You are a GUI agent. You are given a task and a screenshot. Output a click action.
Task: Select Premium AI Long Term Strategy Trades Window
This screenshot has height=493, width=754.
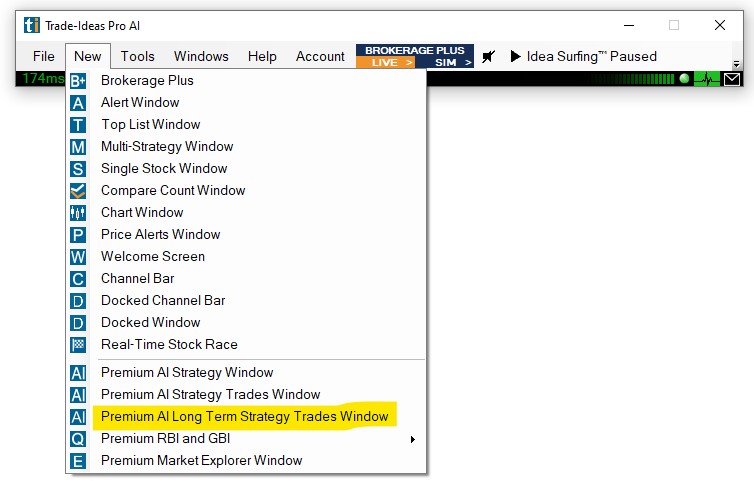(244, 417)
